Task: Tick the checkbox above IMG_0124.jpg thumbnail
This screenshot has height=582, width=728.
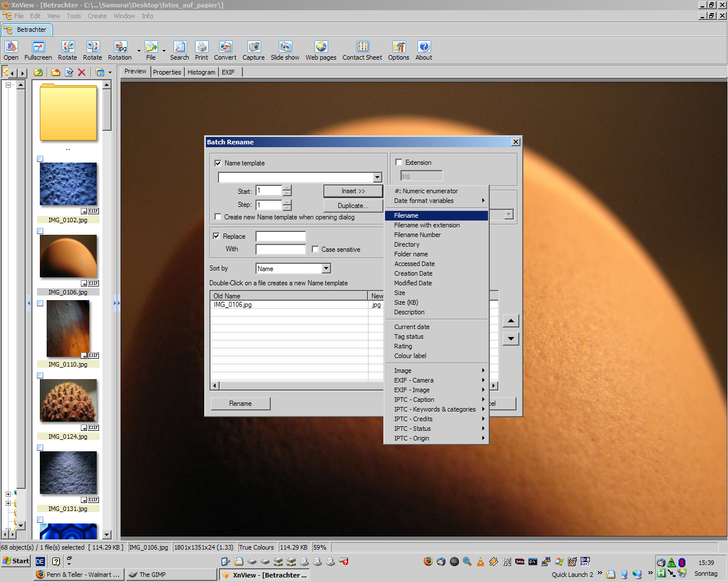Action: (40, 376)
